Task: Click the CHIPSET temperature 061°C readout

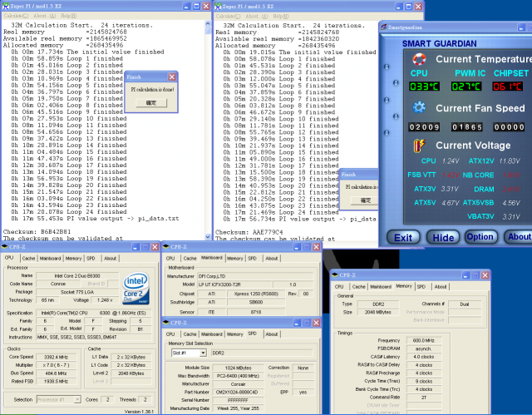Action: point(508,86)
